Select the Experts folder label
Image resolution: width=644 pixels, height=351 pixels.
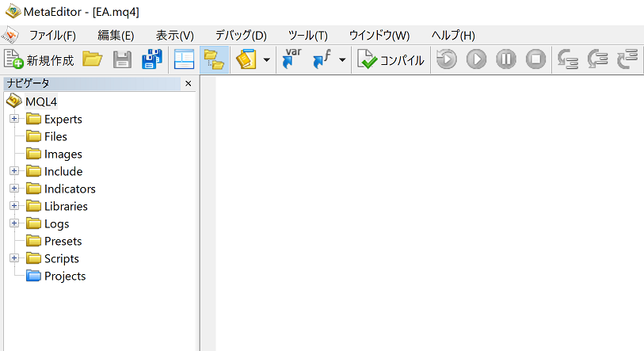pyautogui.click(x=63, y=119)
